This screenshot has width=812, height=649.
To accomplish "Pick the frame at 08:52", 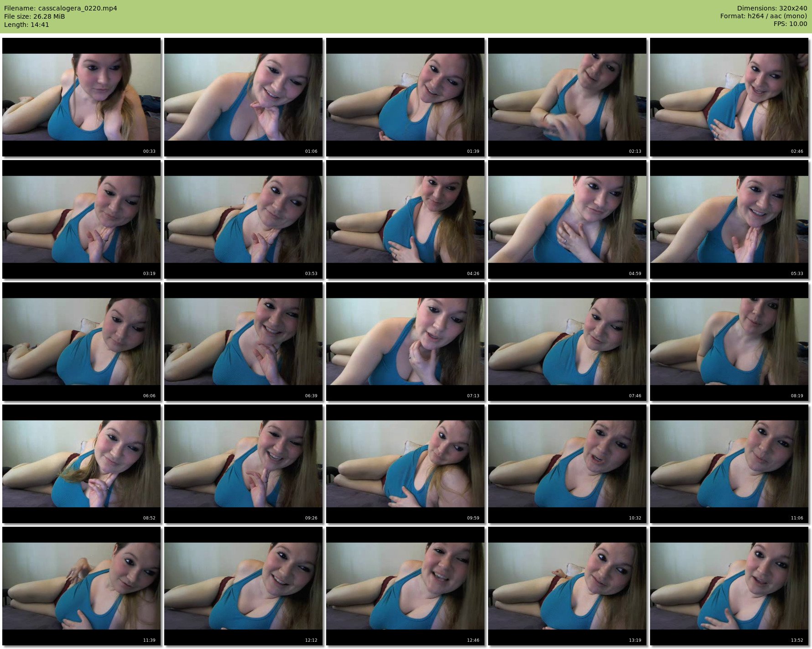I will click(x=82, y=464).
